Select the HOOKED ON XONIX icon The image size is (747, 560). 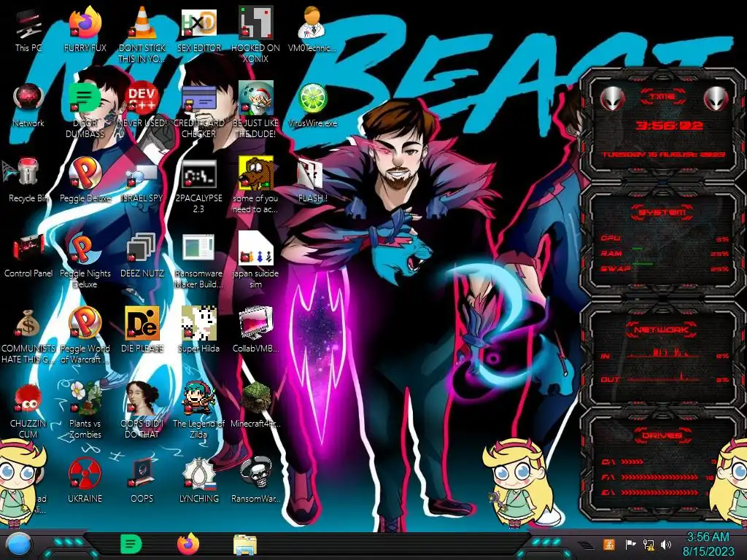click(x=256, y=35)
